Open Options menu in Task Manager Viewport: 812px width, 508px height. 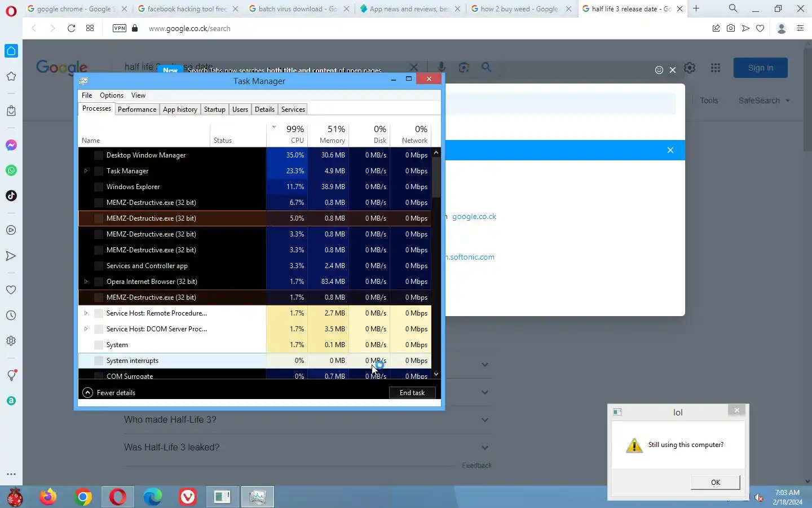click(x=112, y=95)
